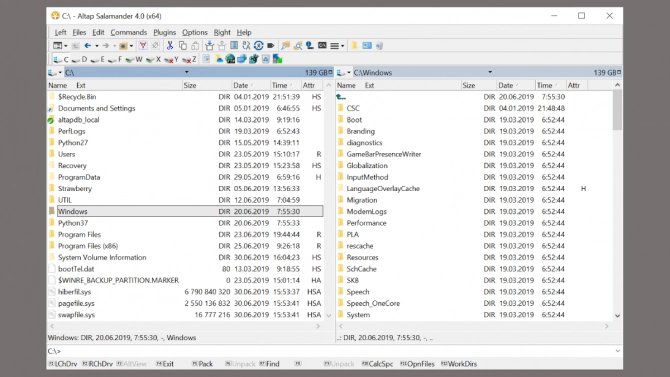
Task: Click the Cut scissors icon in toolbar
Action: (170, 46)
